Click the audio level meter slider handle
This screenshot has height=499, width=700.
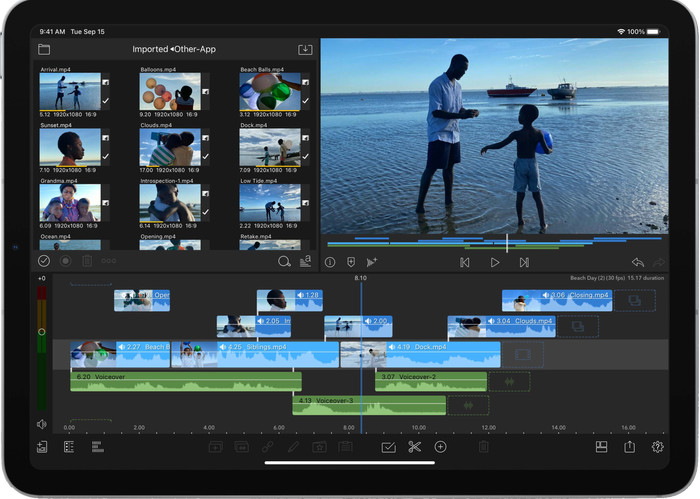point(41,331)
